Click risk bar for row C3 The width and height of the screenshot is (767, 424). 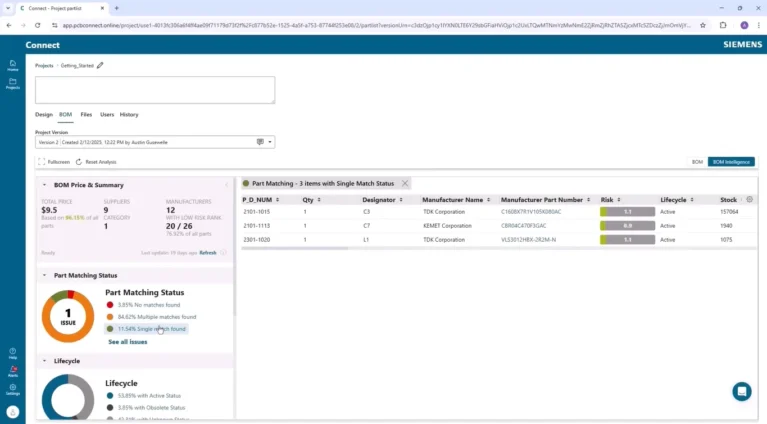pos(627,212)
